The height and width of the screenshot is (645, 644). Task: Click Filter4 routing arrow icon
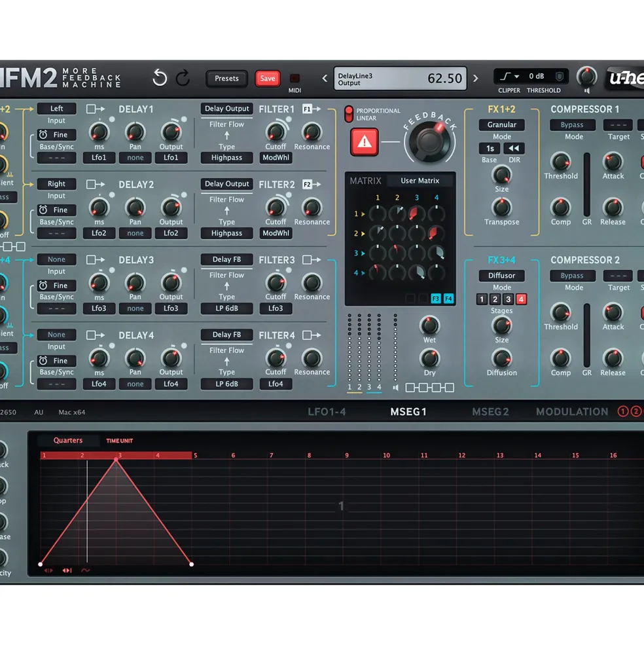[x=312, y=335]
